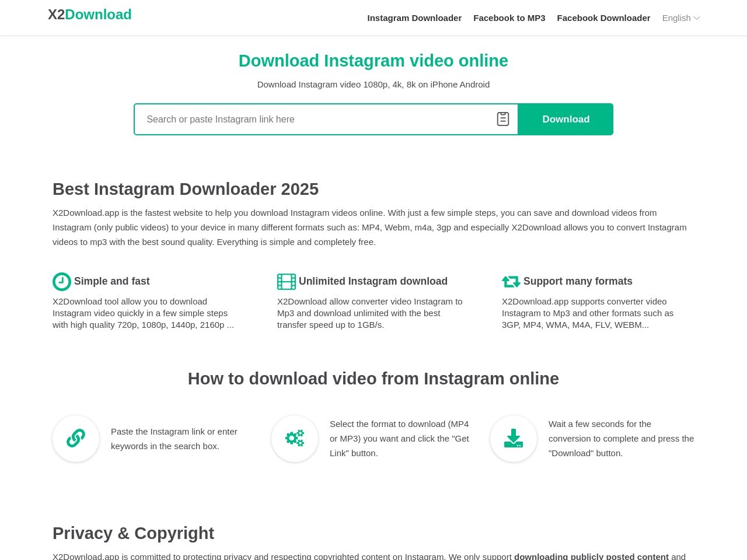Open Facebook Downloader in the navigation

click(x=603, y=18)
